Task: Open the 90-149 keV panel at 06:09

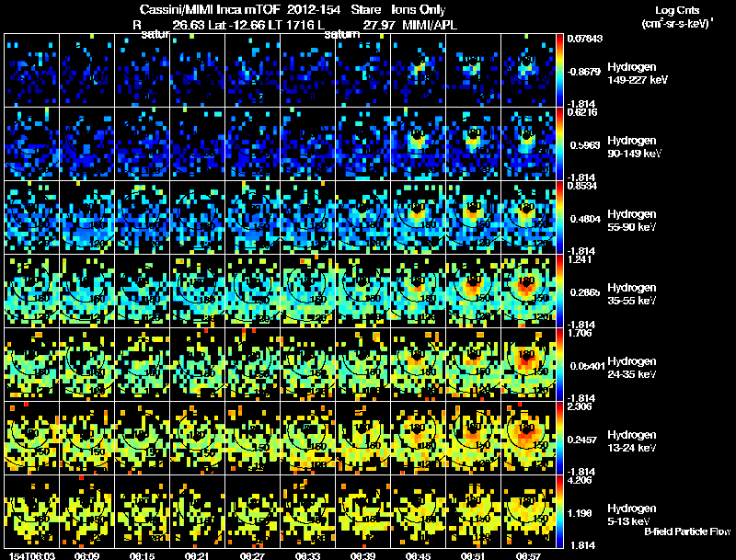Action: tap(86, 144)
